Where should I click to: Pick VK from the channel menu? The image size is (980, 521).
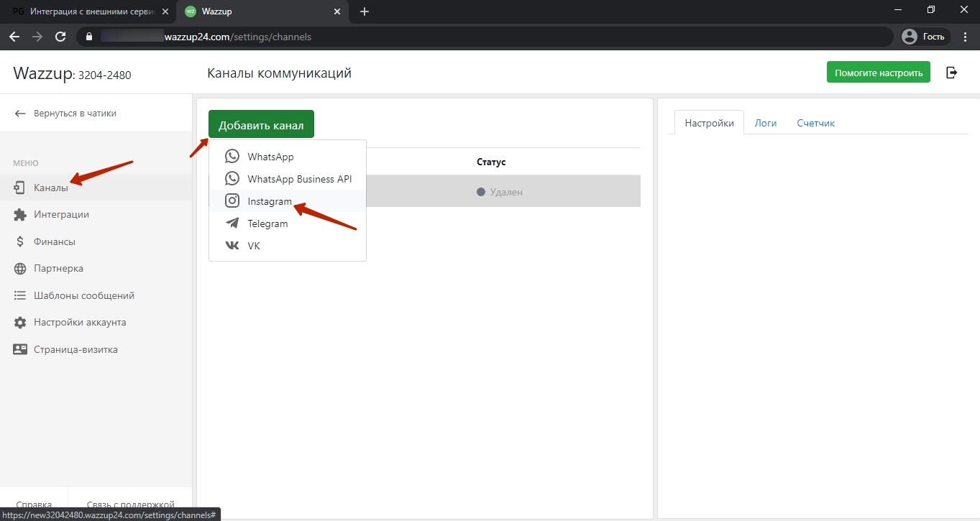tap(288, 246)
